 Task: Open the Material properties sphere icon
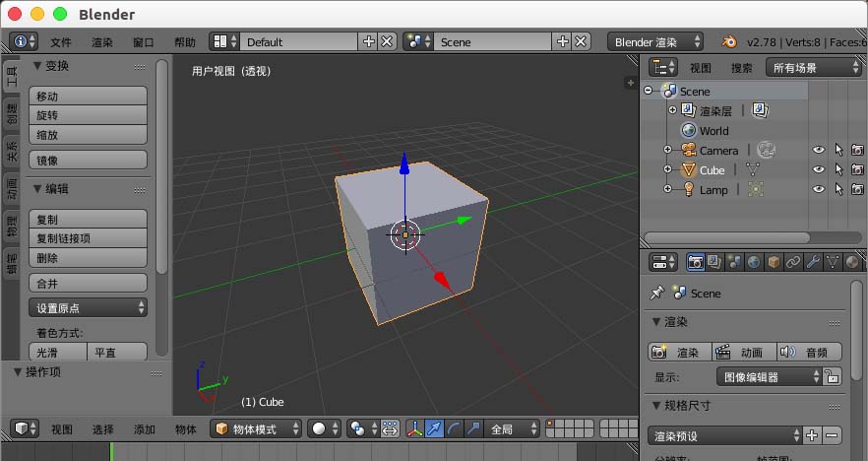click(852, 262)
